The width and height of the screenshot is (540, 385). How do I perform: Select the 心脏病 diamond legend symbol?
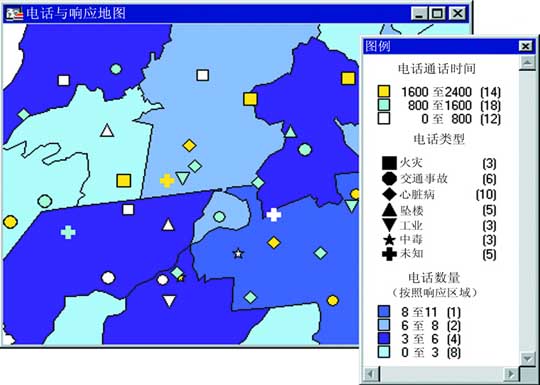389,194
